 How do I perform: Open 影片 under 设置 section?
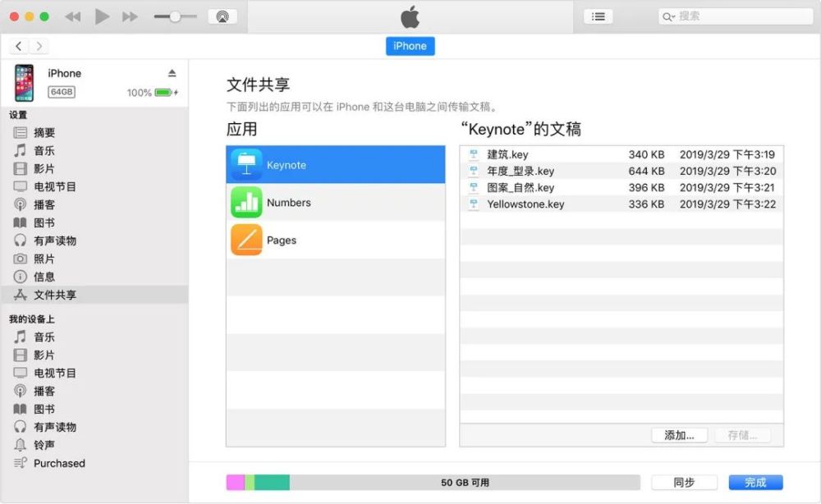[x=94, y=168]
